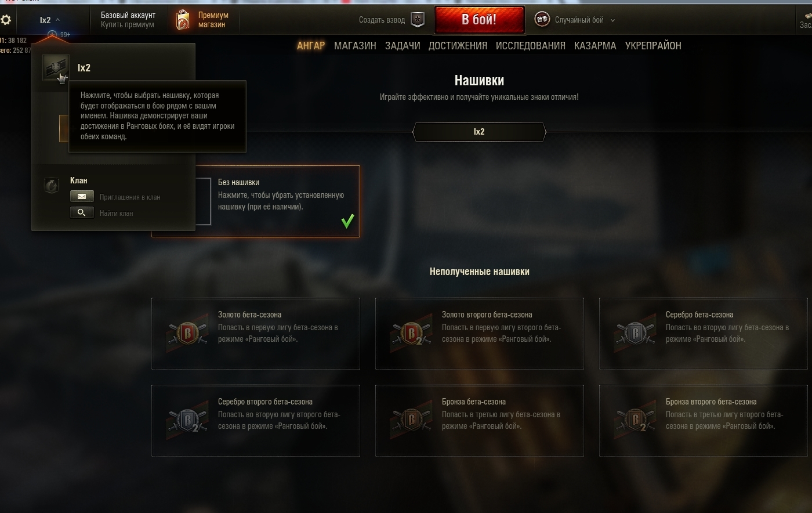The height and width of the screenshot is (513, 812).
Task: Click the find clan magnifier icon
Action: [x=82, y=212]
